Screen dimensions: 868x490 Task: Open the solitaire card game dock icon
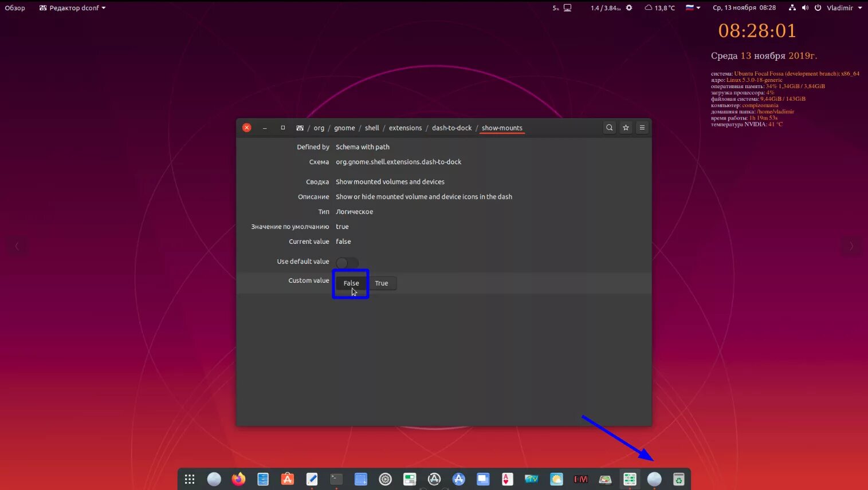[507, 479]
